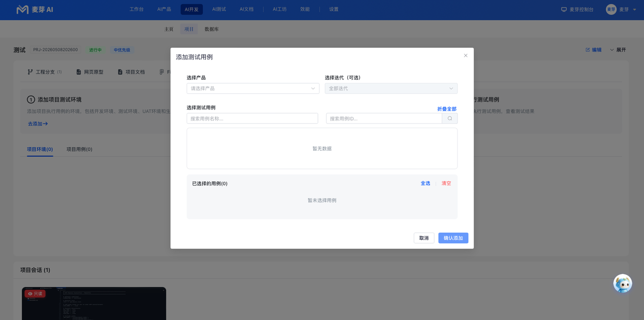Open the 设置 menu

pyautogui.click(x=334, y=10)
